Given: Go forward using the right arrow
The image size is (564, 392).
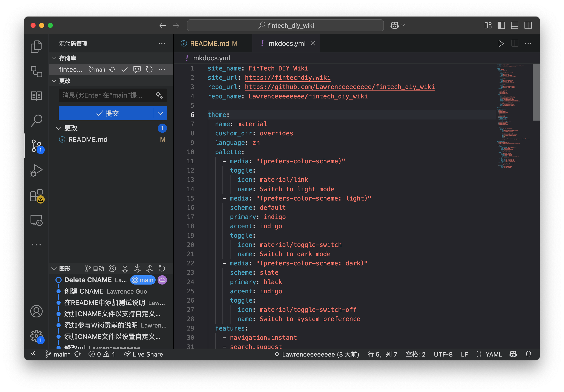Looking at the screenshot, I should point(176,26).
